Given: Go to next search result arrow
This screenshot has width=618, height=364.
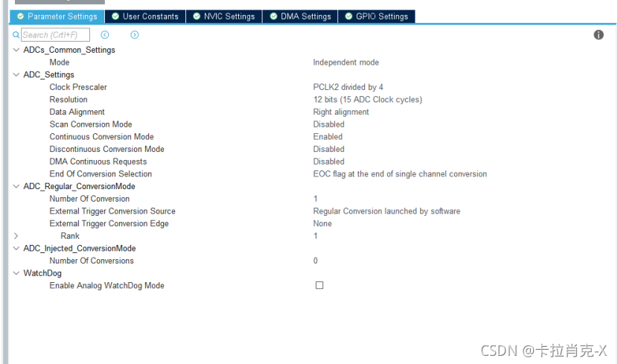Looking at the screenshot, I should (x=135, y=35).
